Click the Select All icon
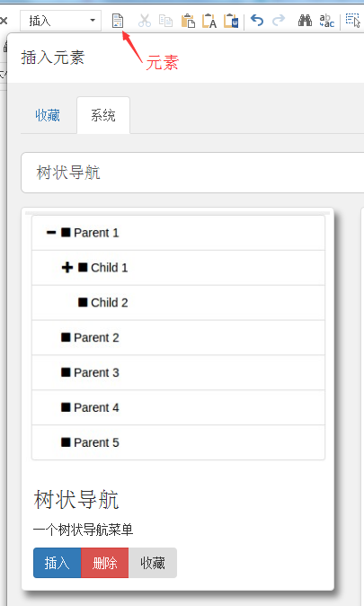 point(352,20)
